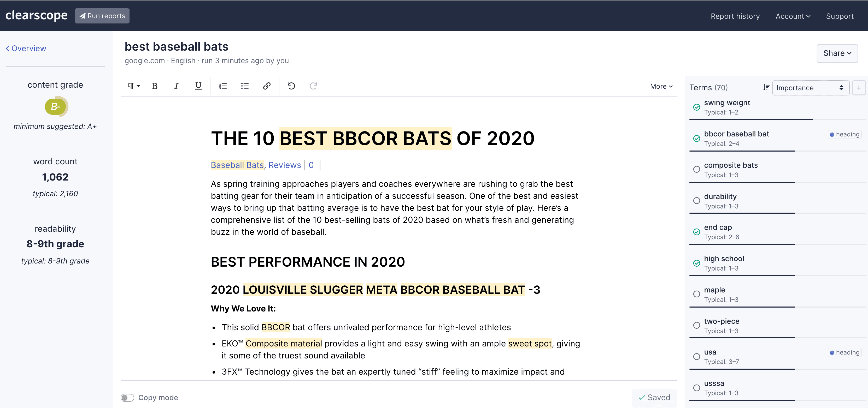Open the Support page
The height and width of the screenshot is (408, 868).
coord(839,16)
